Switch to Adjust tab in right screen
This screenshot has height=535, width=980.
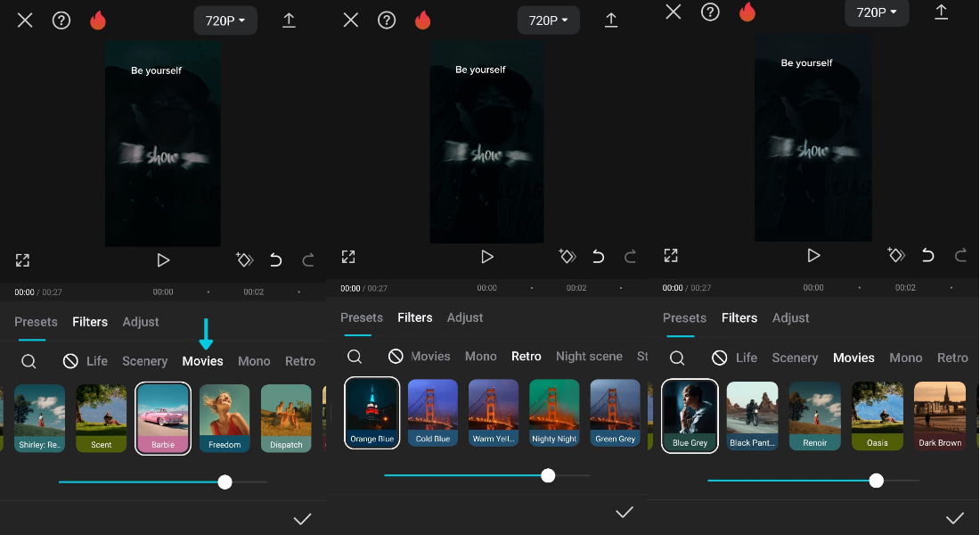tap(790, 317)
